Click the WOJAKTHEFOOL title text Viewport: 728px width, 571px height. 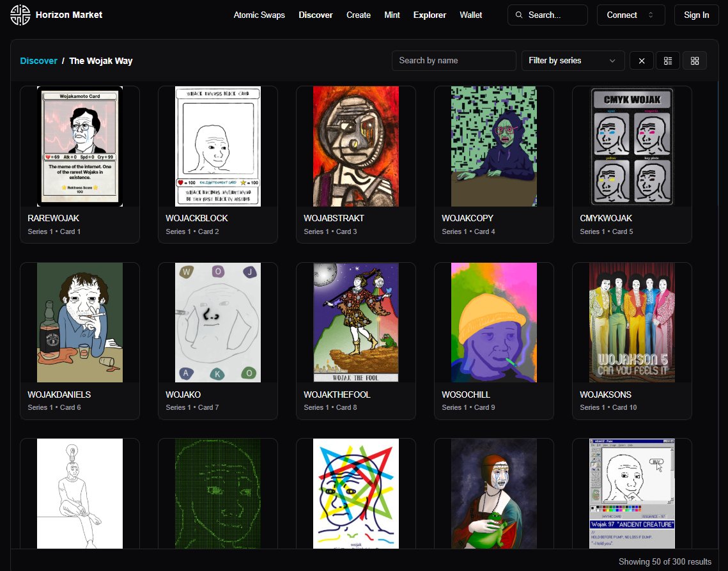coord(337,395)
